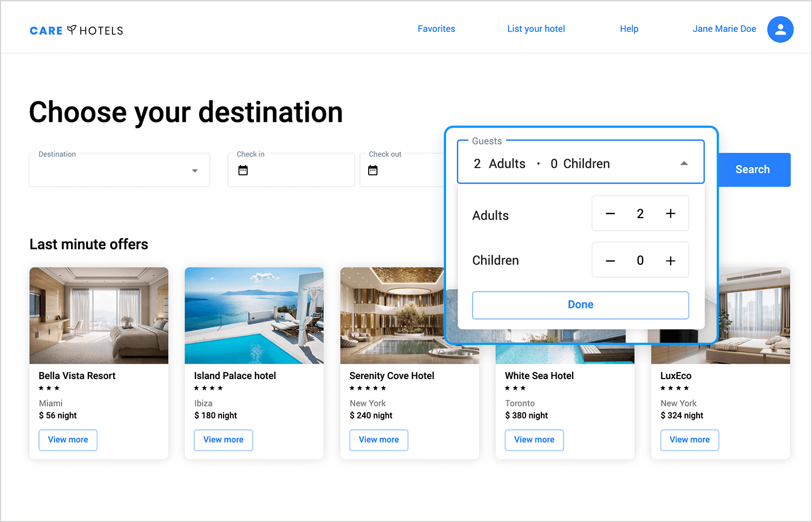Click the Serenity Cove Hotel title
This screenshot has height=522, width=812.
click(392, 376)
